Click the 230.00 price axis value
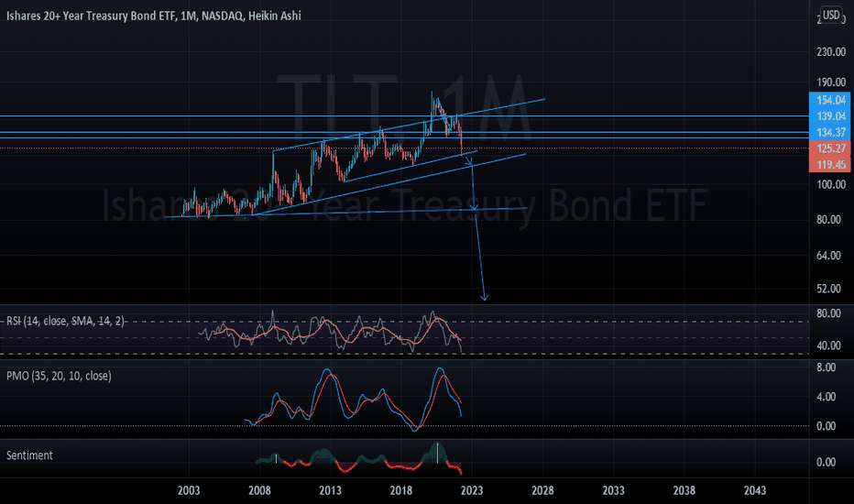The height and width of the screenshot is (504, 854). (831, 52)
